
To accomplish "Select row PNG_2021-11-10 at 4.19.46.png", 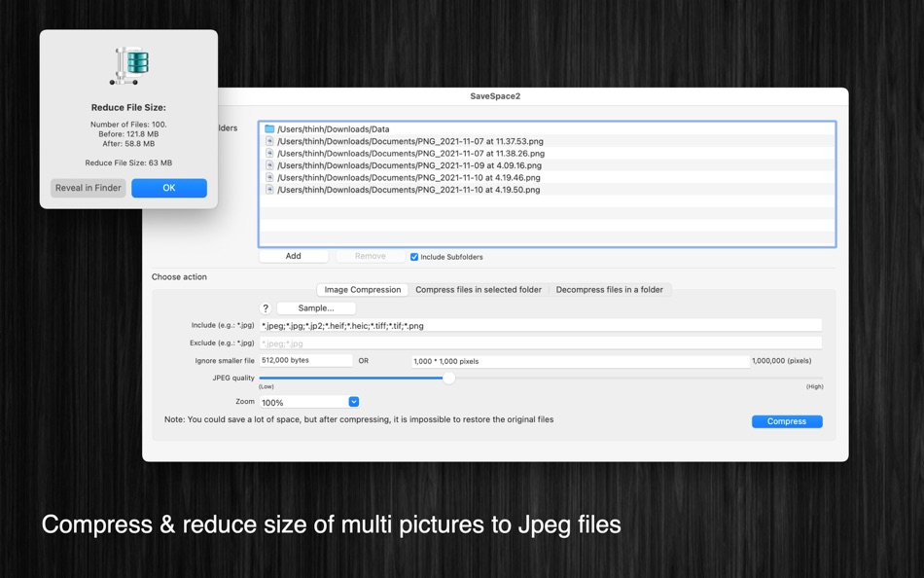I will (548, 177).
